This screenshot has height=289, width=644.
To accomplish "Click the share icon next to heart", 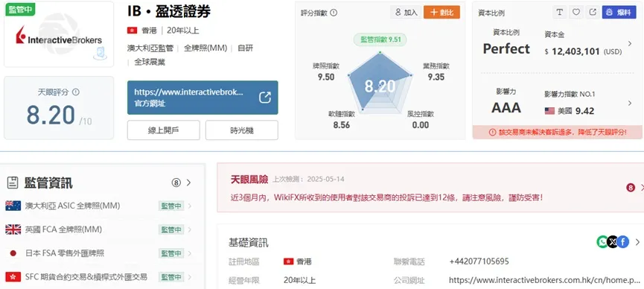I will [x=592, y=13].
